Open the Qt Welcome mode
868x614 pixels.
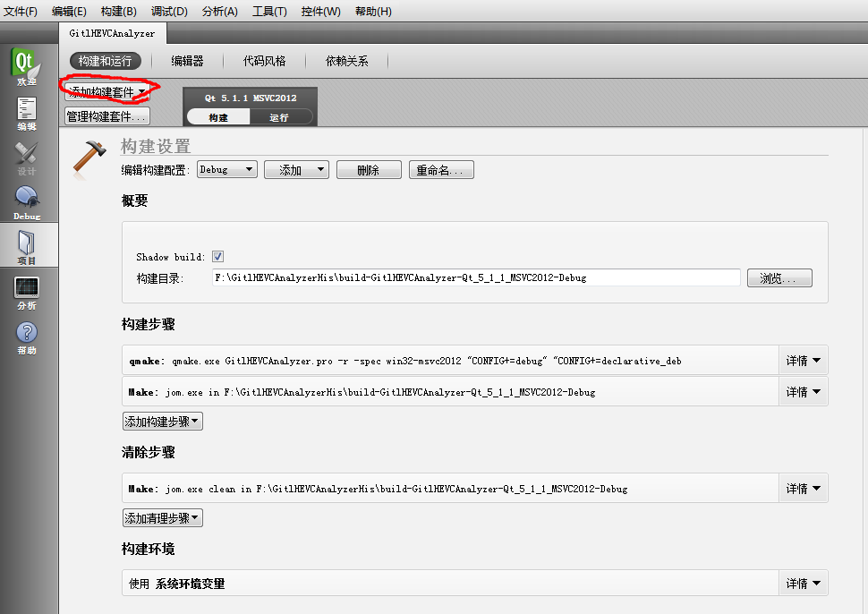pyautogui.click(x=26, y=67)
